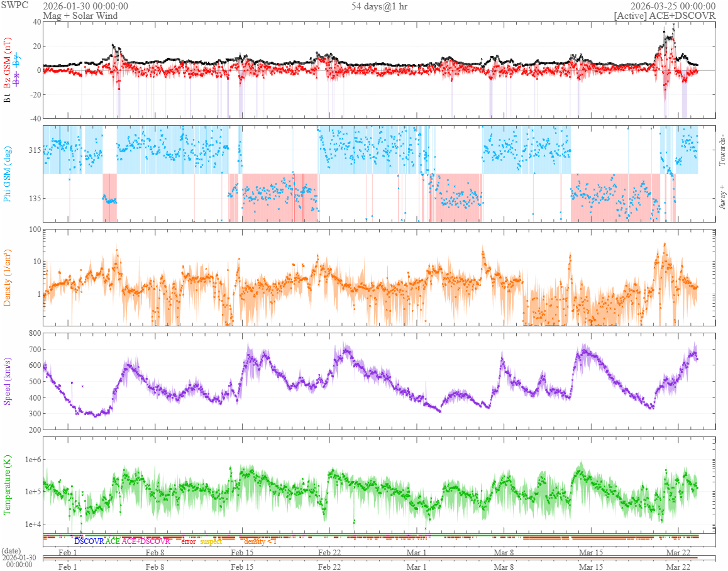
Task: Open the '[Active] ACE+DSCOVR' source selector
Action: [665, 15]
